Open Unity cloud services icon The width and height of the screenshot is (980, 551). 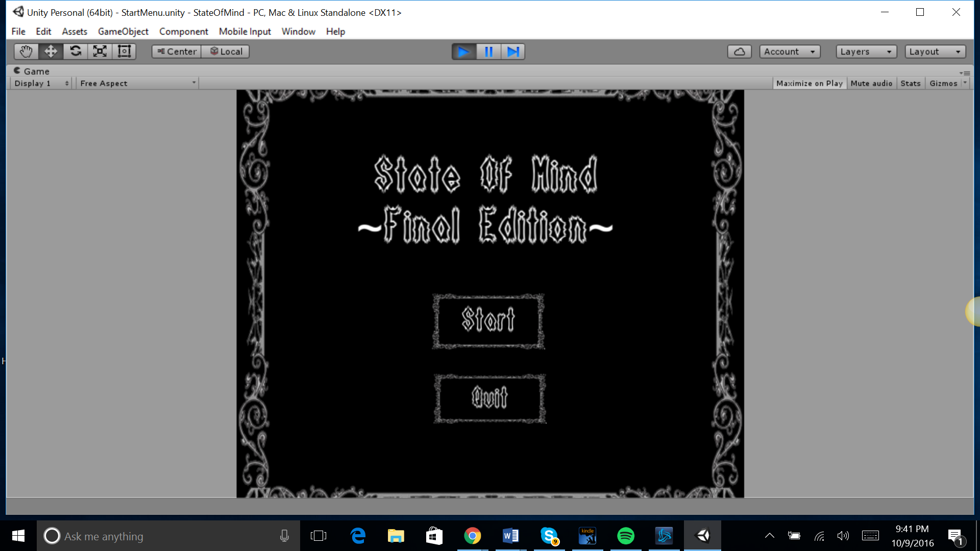(x=740, y=52)
